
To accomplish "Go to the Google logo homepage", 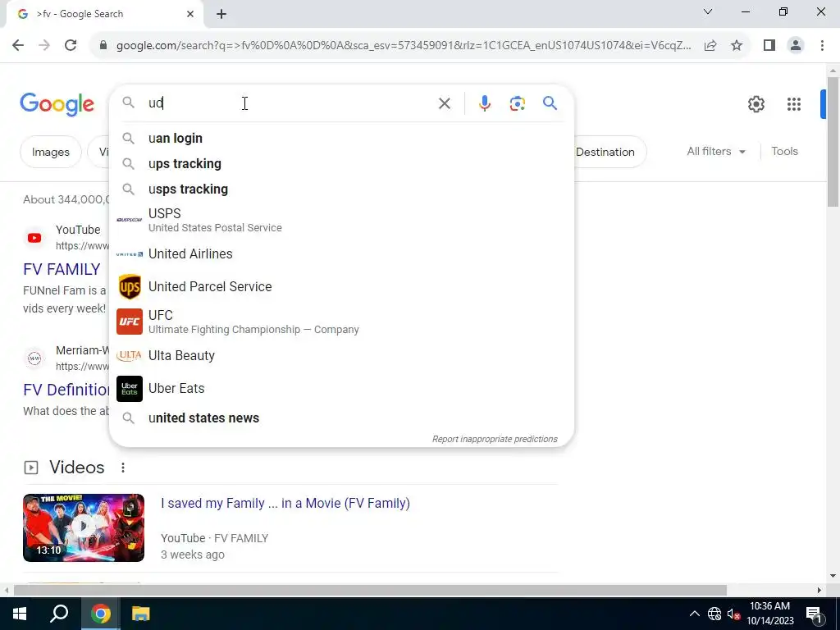I will tap(57, 104).
